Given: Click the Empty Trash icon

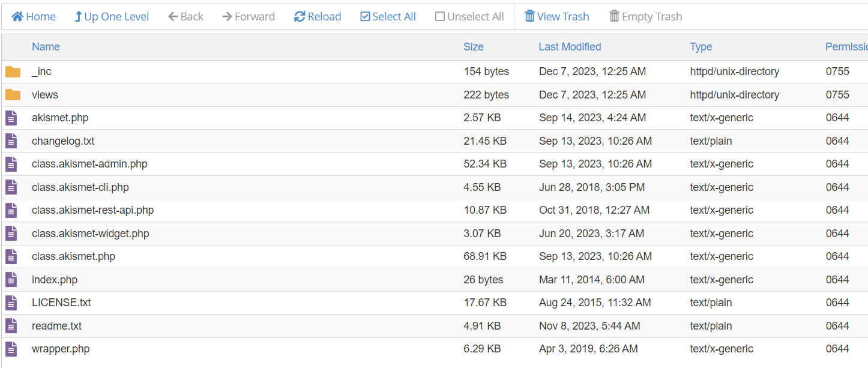Looking at the screenshot, I should click(x=613, y=16).
